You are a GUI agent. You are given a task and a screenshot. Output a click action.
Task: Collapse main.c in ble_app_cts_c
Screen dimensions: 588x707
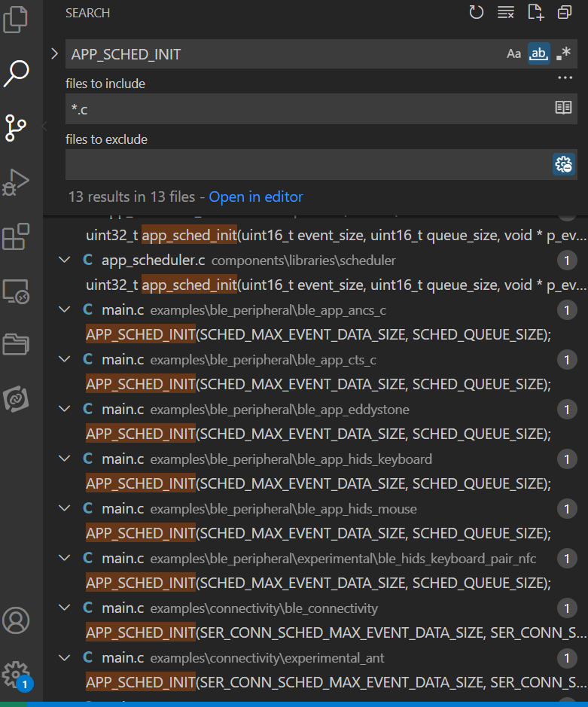[65, 359]
